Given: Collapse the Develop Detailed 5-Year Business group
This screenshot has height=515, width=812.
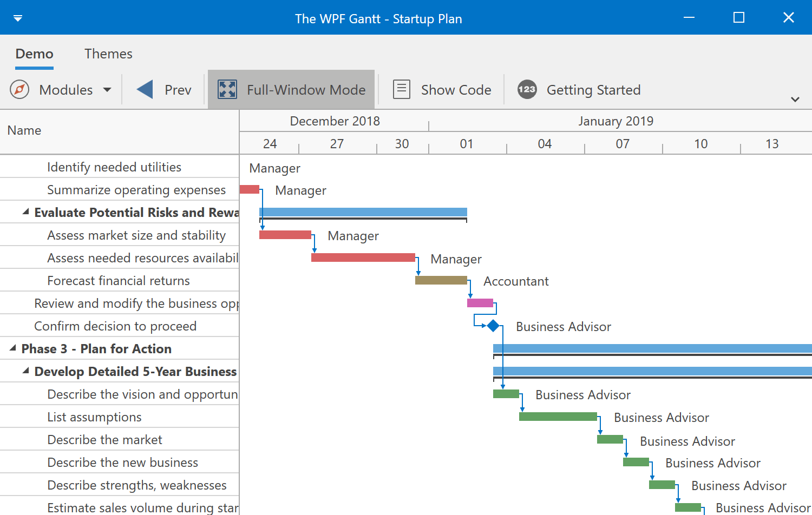Looking at the screenshot, I should coord(25,371).
